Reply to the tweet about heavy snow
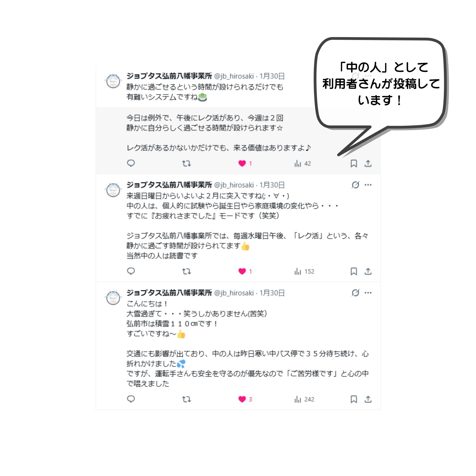The image size is (476, 476). tap(131, 399)
